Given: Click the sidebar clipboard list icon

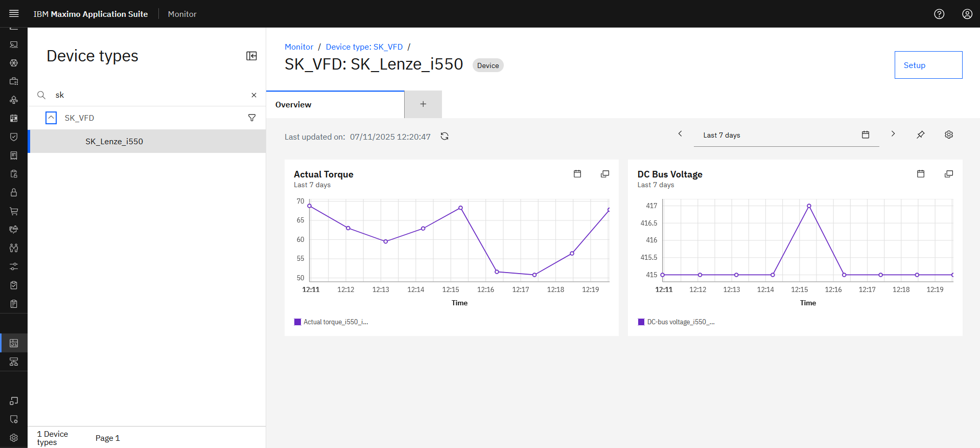Looking at the screenshot, I should tap(14, 304).
